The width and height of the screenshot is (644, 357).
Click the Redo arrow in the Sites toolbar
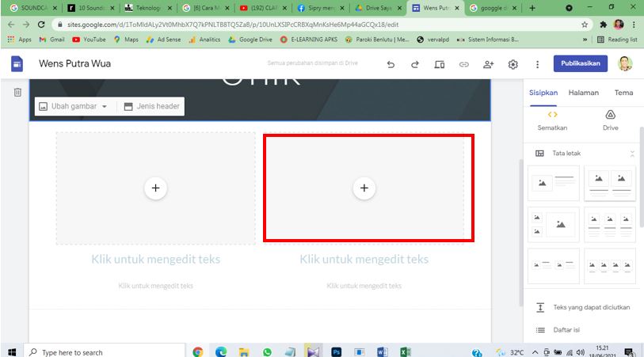pyautogui.click(x=414, y=64)
